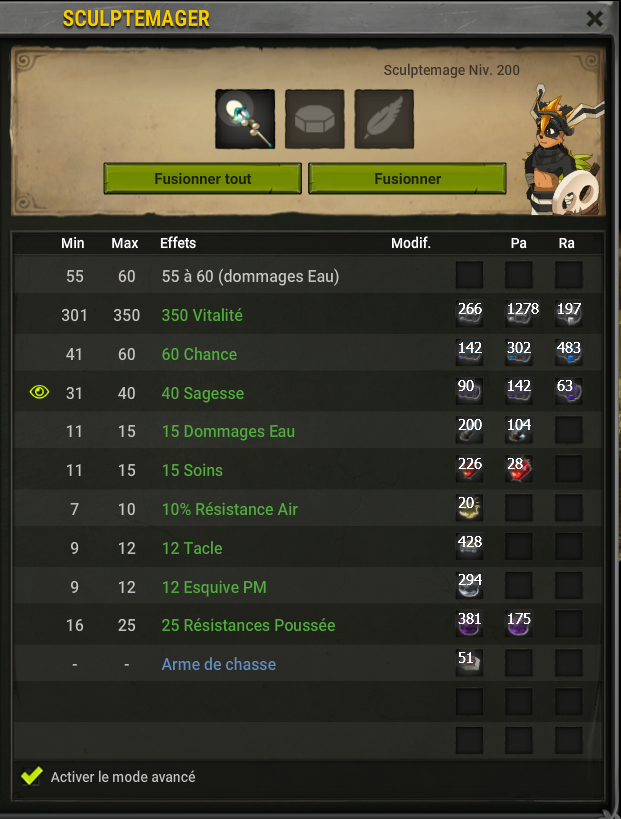This screenshot has width=621, height=819.
Task: Click the empty rune slot
Action: pos(314,119)
